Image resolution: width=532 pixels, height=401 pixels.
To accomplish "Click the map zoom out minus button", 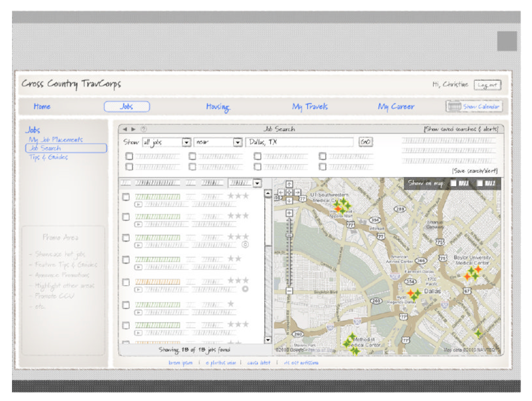I will point(289,291).
